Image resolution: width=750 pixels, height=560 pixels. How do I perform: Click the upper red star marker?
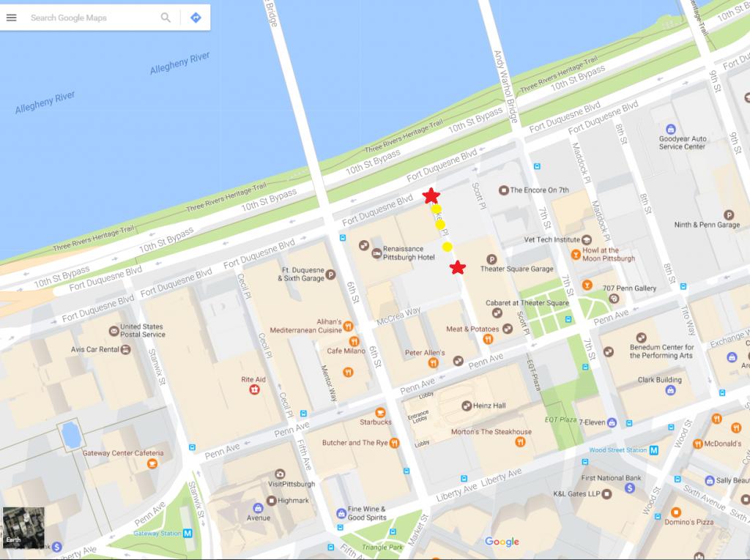point(431,195)
